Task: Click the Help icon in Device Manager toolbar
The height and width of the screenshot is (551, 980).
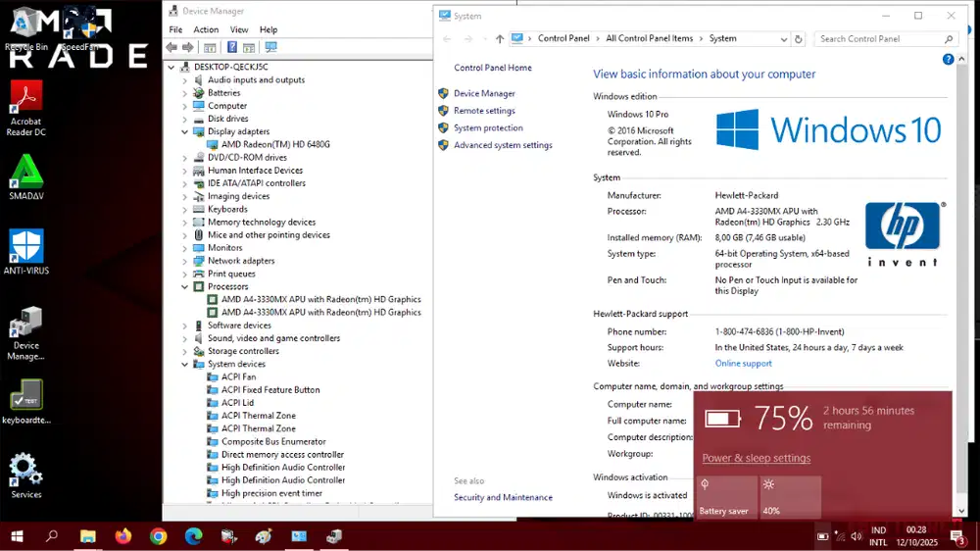Action: [x=232, y=47]
